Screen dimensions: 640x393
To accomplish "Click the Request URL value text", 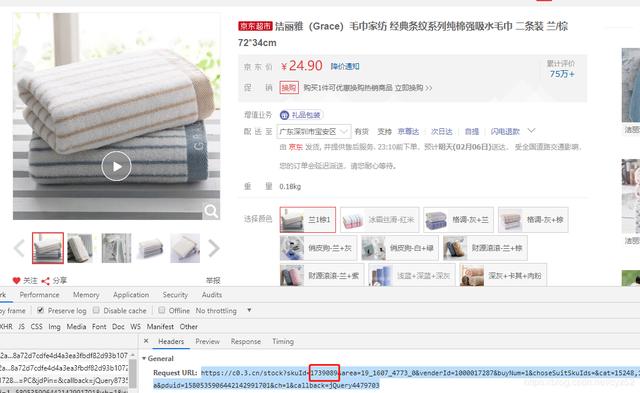I will pos(420,379).
